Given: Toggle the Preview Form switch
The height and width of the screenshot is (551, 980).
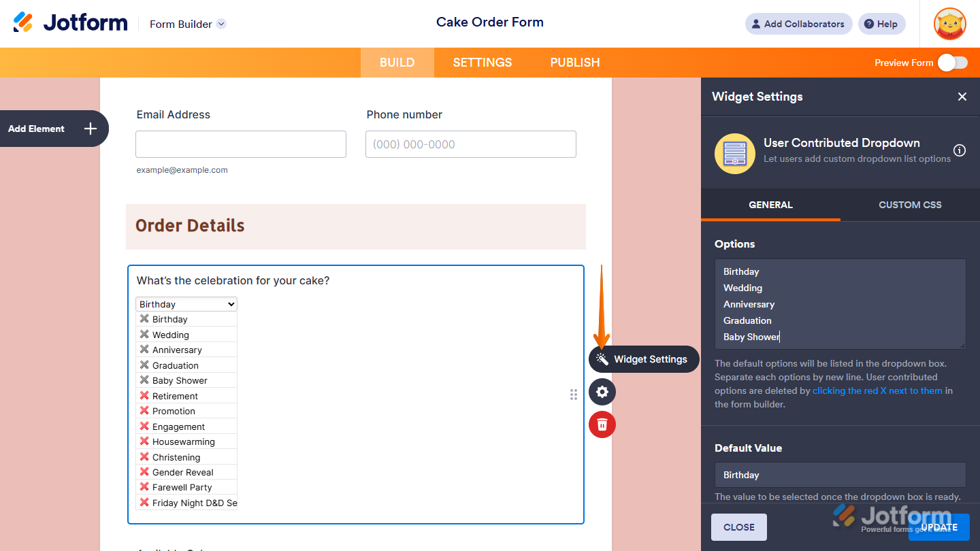Looking at the screenshot, I should [953, 62].
